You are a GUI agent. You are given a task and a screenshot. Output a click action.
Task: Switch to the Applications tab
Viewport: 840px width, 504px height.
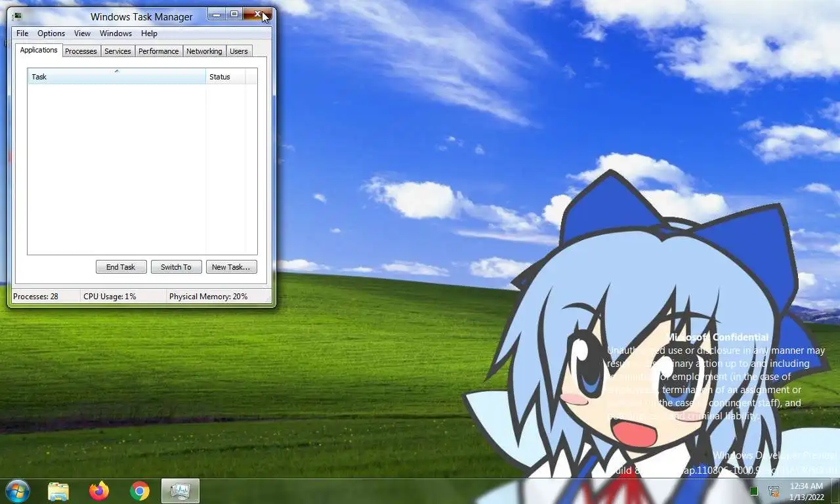pyautogui.click(x=39, y=50)
